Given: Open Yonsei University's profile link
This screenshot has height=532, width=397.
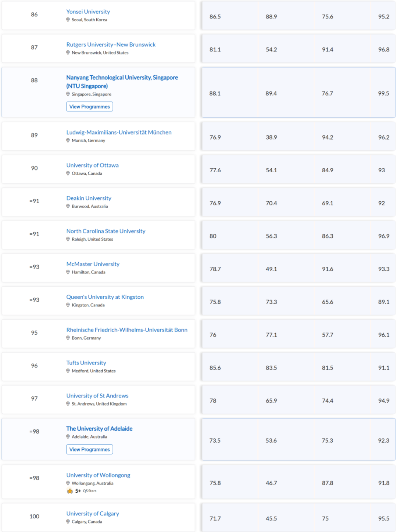Looking at the screenshot, I should 88,12.
